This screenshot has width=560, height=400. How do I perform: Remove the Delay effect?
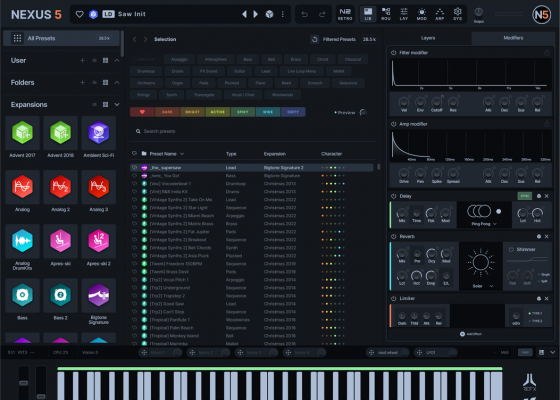(x=546, y=196)
